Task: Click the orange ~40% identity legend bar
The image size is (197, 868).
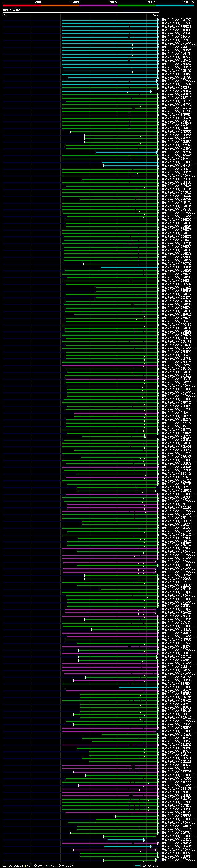Action: (x=60, y=6)
